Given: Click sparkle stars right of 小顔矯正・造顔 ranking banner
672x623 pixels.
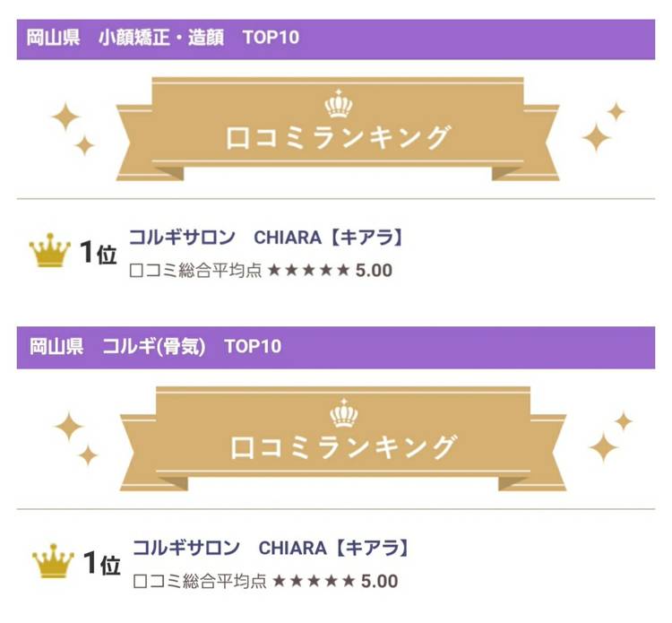Looking at the screenshot, I should [x=603, y=126].
